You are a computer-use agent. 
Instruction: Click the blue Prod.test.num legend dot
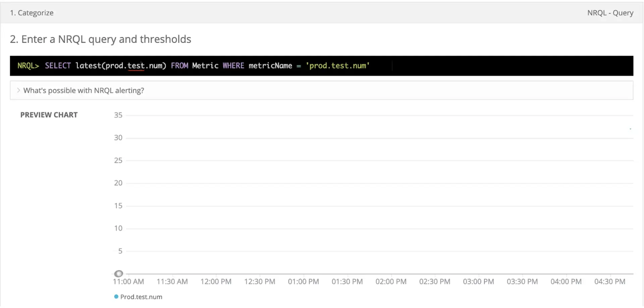pos(116,297)
